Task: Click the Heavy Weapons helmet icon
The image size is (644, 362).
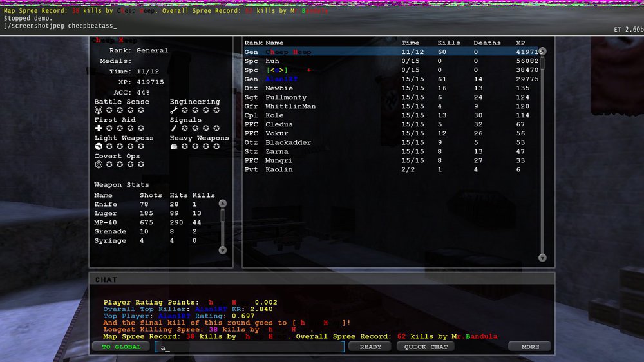Action: (x=174, y=146)
